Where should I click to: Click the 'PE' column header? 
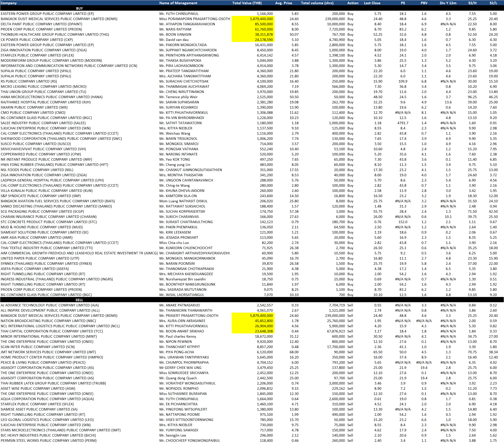tap(403, 3)
